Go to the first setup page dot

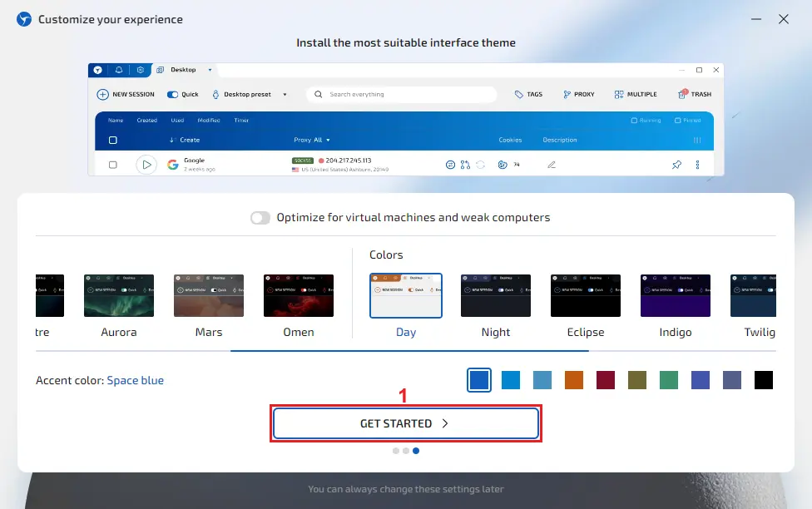(396, 451)
